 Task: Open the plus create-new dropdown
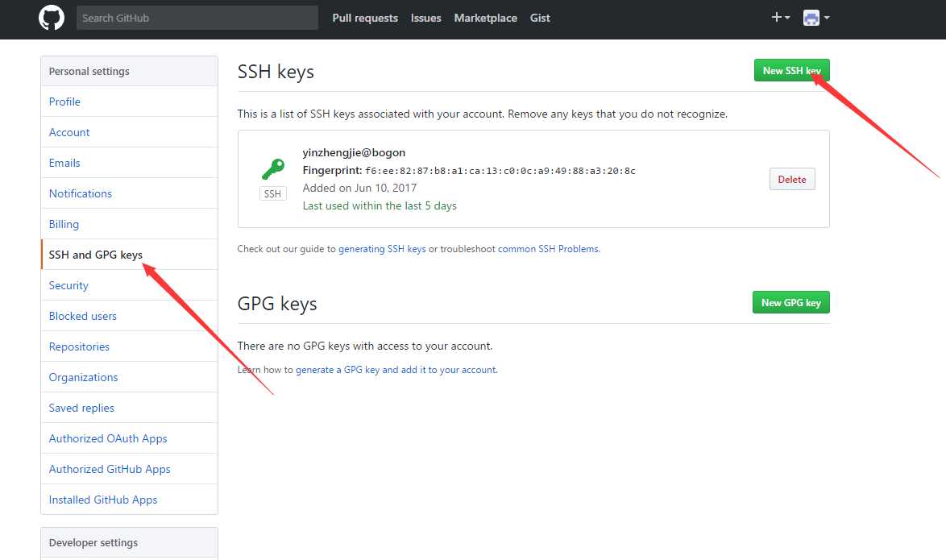[x=780, y=18]
